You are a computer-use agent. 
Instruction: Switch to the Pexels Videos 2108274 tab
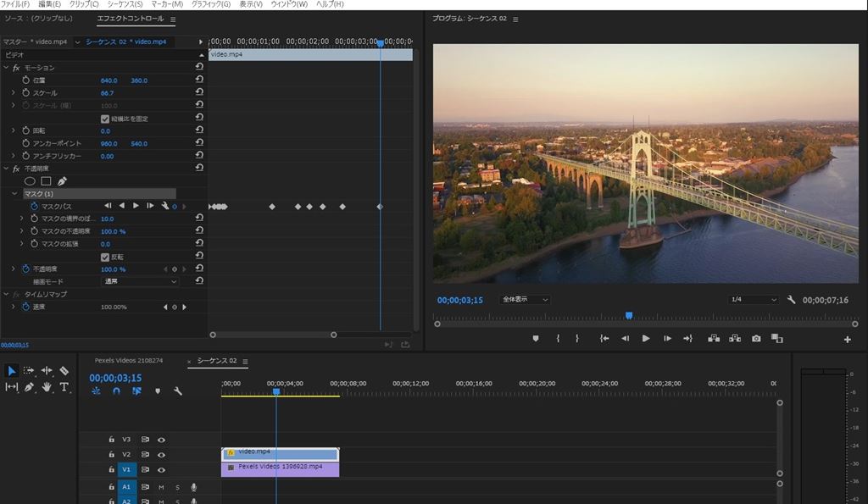point(129,361)
